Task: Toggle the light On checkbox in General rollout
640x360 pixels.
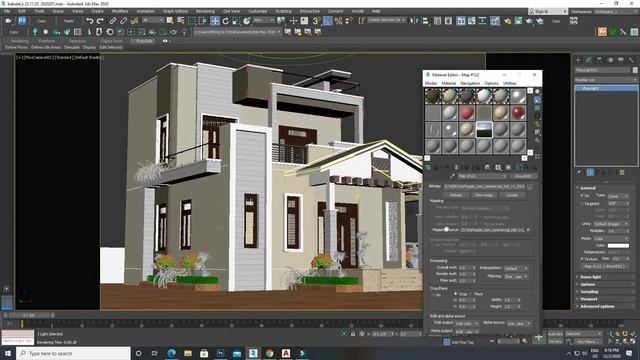Action: (x=582, y=196)
